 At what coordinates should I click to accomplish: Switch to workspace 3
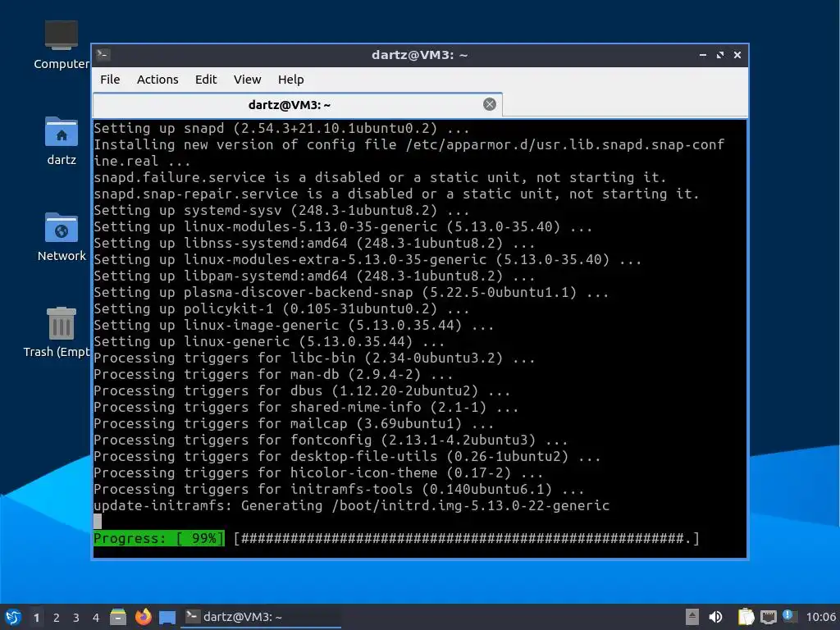[76, 618]
